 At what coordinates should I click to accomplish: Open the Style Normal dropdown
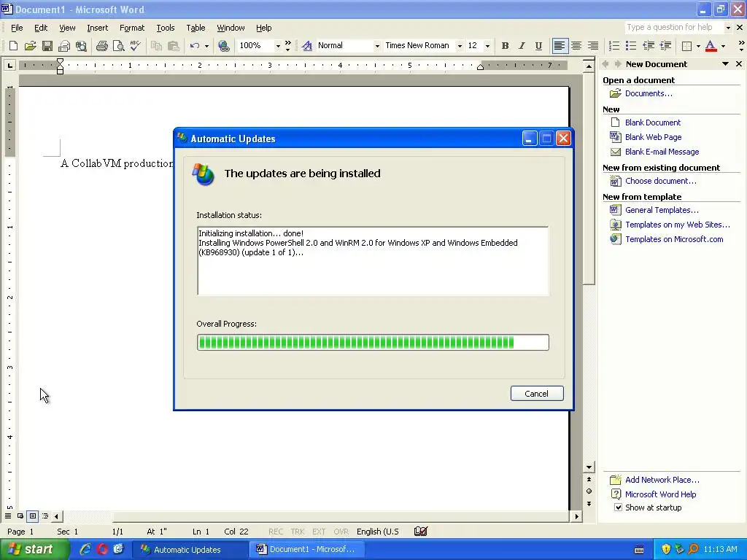point(377,46)
